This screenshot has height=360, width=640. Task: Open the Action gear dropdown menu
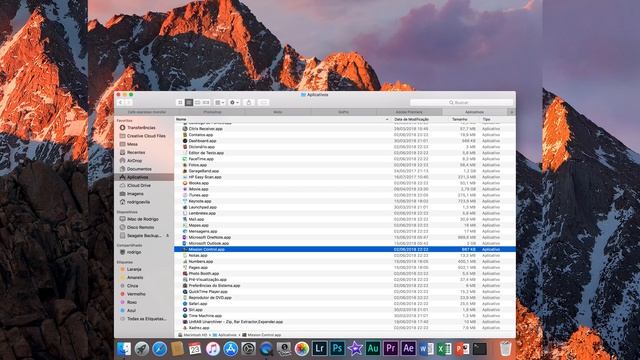(x=234, y=102)
